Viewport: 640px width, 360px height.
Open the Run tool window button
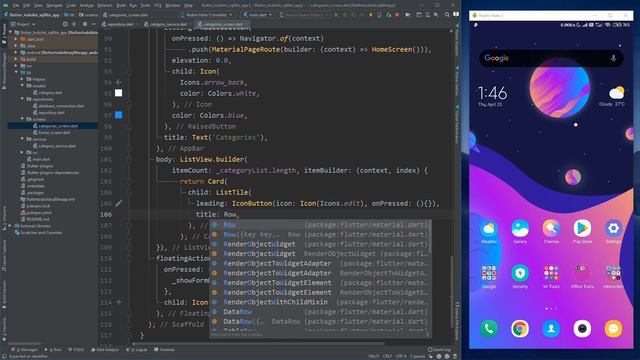[x=53, y=350]
